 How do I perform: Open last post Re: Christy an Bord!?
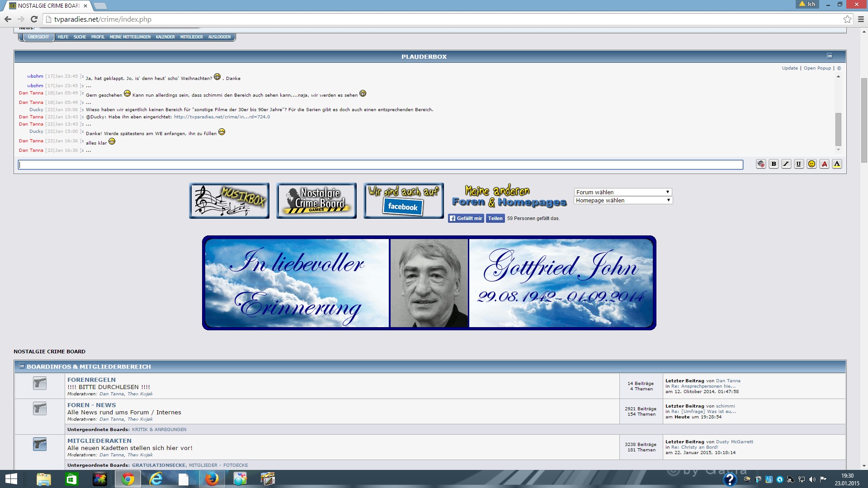[x=694, y=447]
